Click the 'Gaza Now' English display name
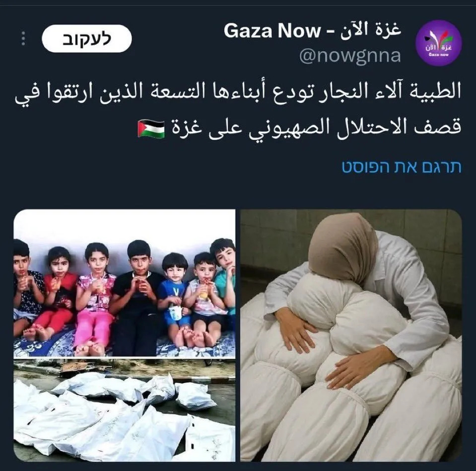Screen dimensions: 476x471 coord(272,31)
